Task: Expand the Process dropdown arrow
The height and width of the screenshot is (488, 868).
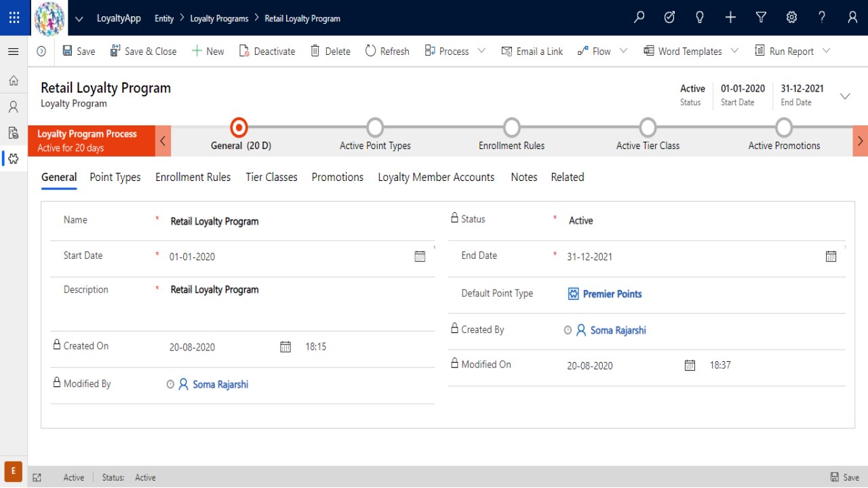Action: click(x=481, y=51)
